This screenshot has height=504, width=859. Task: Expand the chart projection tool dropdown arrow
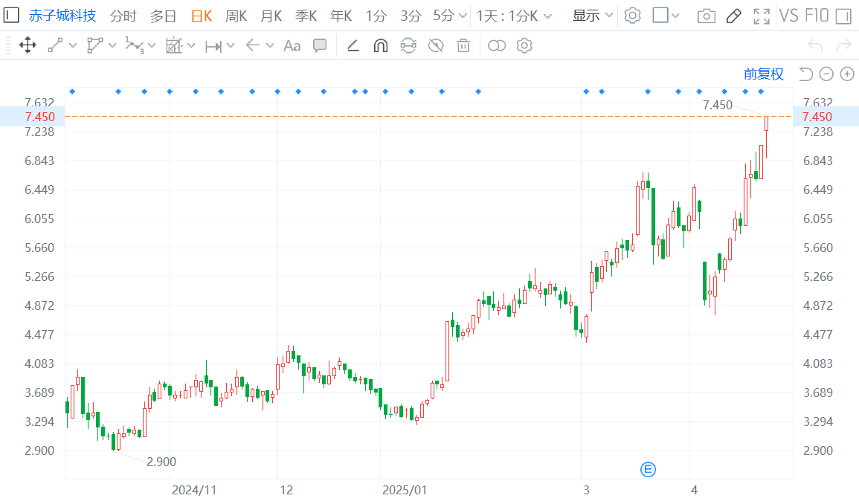pyautogui.click(x=191, y=46)
